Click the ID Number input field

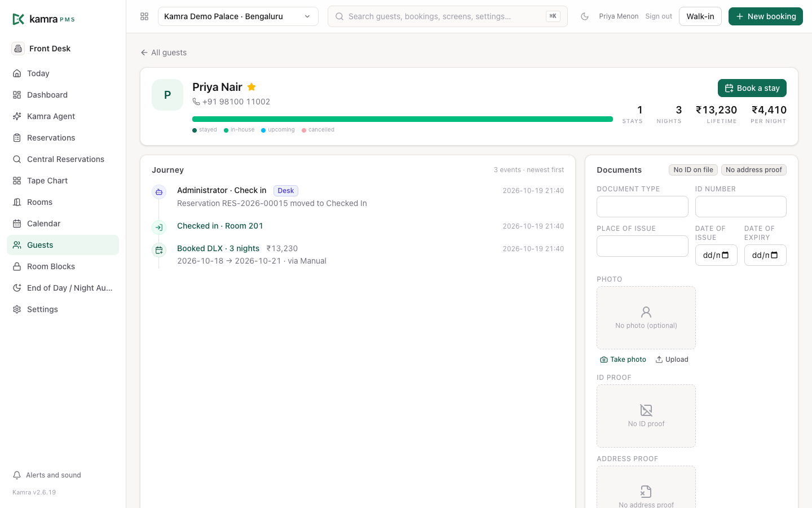[x=741, y=207]
